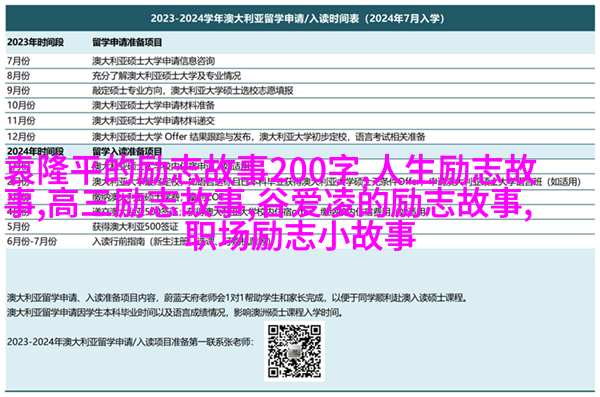The width and height of the screenshot is (600, 397).
Task: Click the 11月份 row label
Action: [x=21, y=121]
